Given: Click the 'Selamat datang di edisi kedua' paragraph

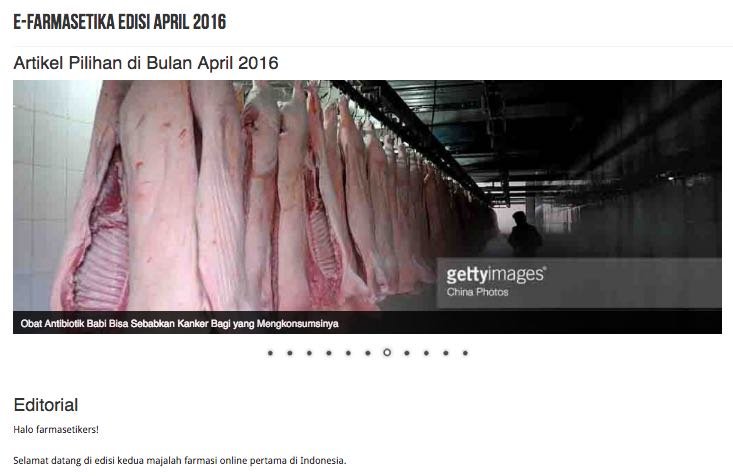Looking at the screenshot, I should [x=180, y=461].
